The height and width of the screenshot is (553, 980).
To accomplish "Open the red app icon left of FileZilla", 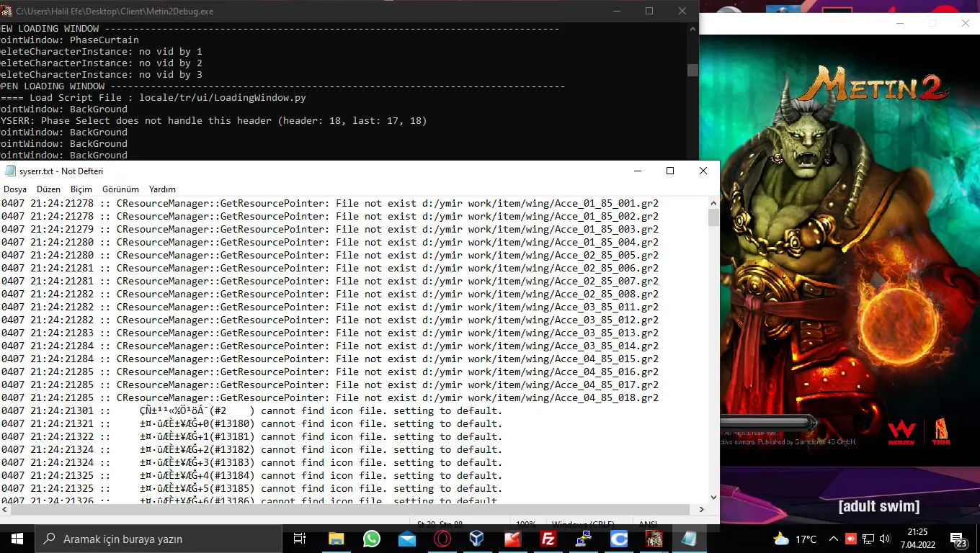I will click(x=513, y=539).
